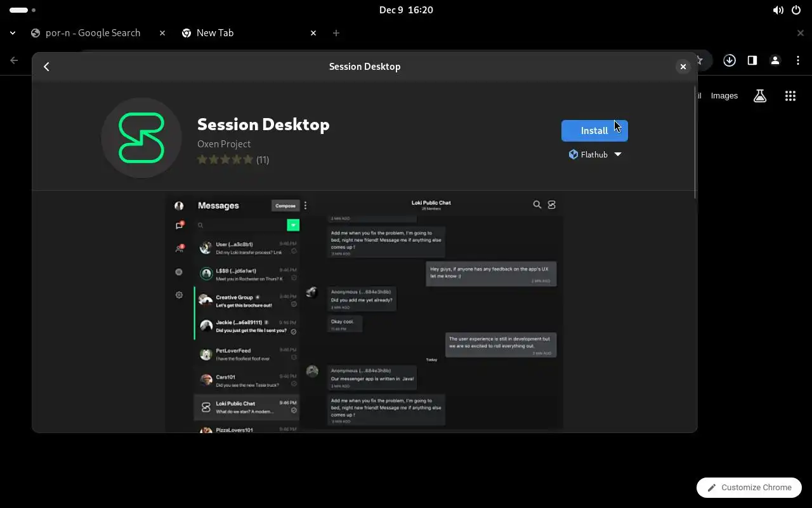Viewport: 812px width, 508px height.
Task: Close the Chrome browser window
Action: (x=801, y=33)
